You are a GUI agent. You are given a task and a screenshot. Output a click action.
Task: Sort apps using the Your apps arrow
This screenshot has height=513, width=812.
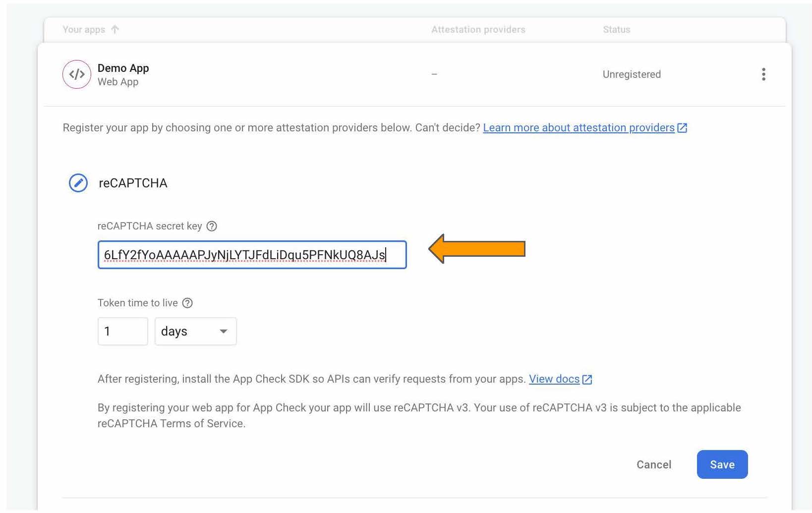[x=115, y=29]
